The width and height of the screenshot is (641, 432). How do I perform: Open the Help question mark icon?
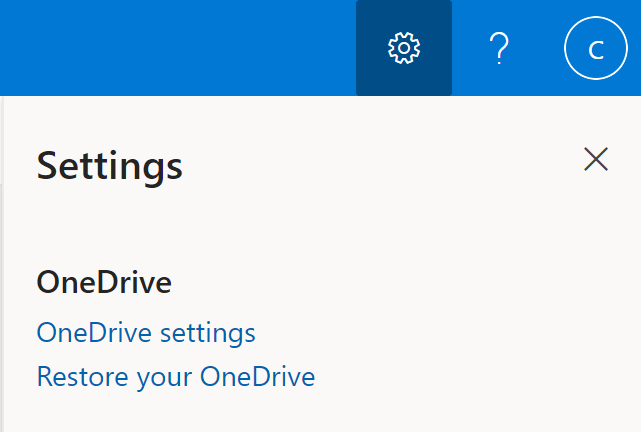coord(499,48)
